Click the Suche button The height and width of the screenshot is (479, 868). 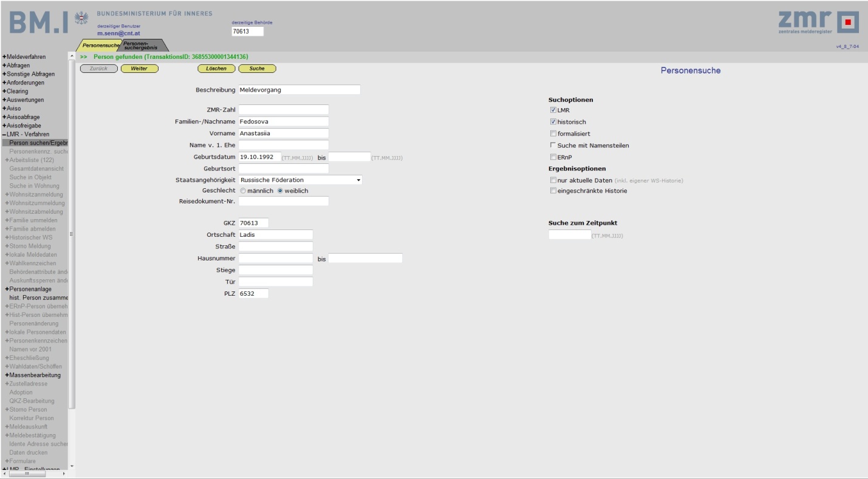pos(257,69)
